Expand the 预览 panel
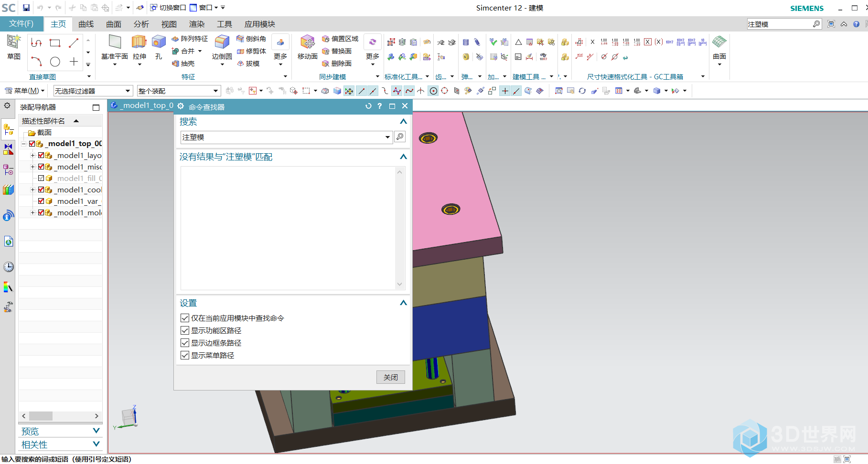The height and width of the screenshot is (464, 868). point(96,431)
